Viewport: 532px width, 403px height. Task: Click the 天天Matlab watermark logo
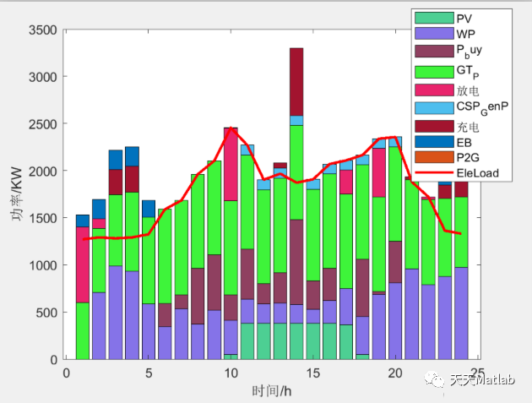(470, 379)
